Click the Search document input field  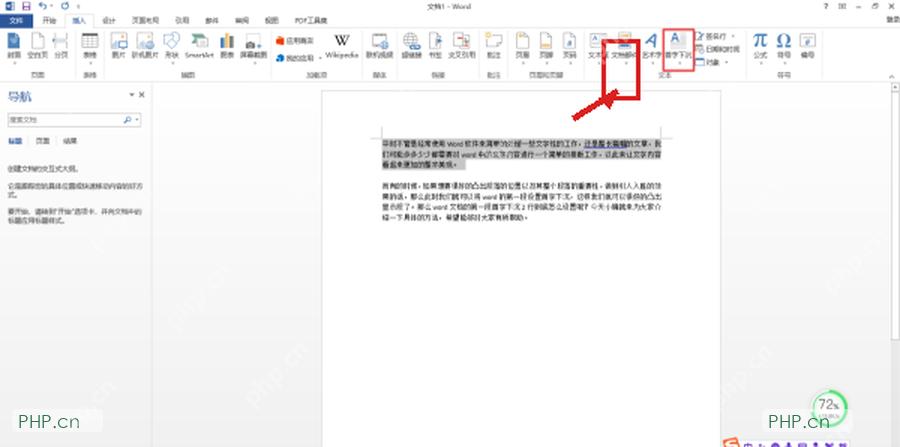[65, 120]
